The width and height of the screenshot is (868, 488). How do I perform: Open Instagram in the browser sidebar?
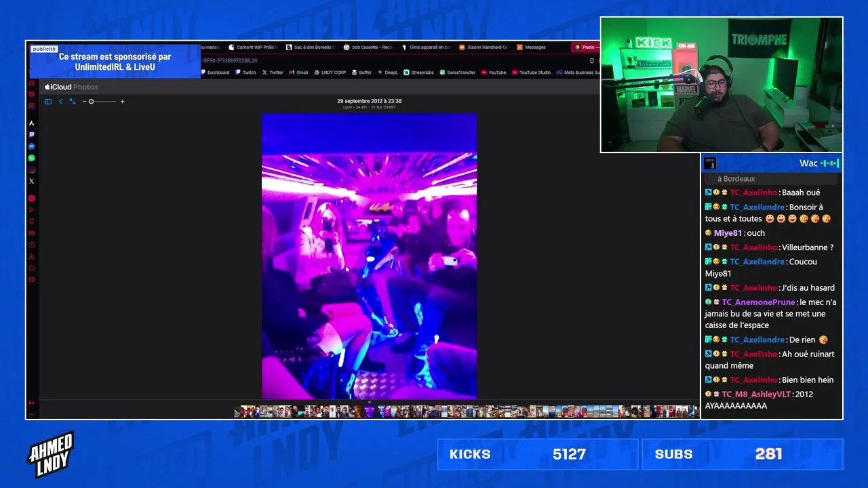tap(31, 169)
